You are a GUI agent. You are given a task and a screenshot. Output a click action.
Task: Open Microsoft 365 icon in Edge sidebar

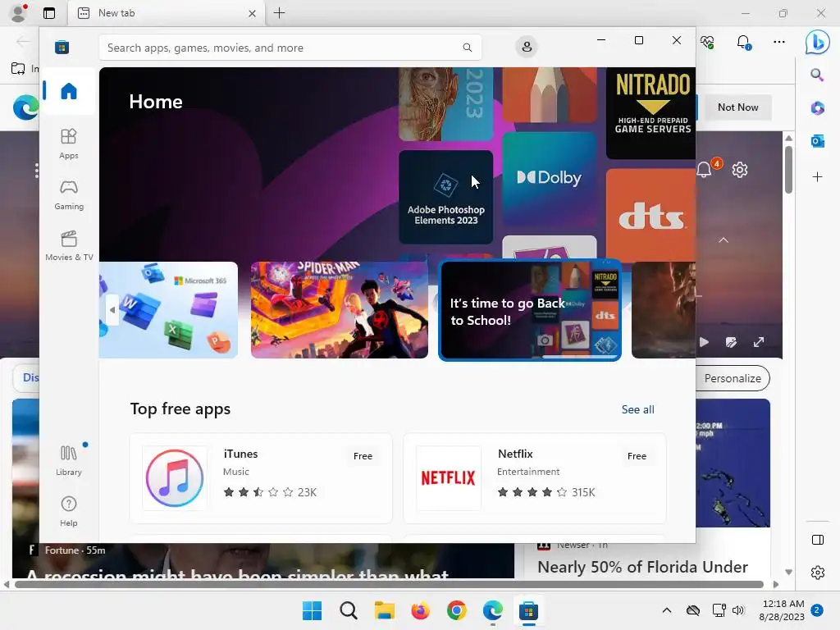click(x=817, y=108)
